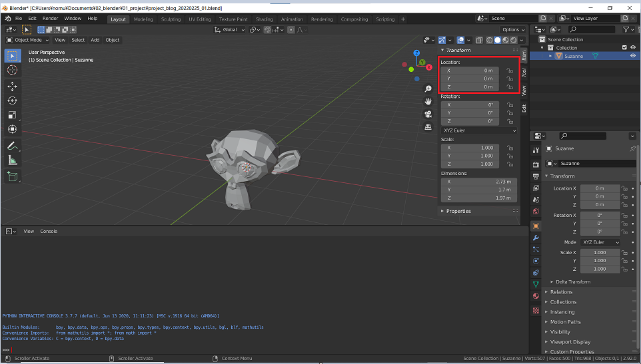The height and width of the screenshot is (364, 641).
Task: Toggle proportional editing in header
Action: 291,30
